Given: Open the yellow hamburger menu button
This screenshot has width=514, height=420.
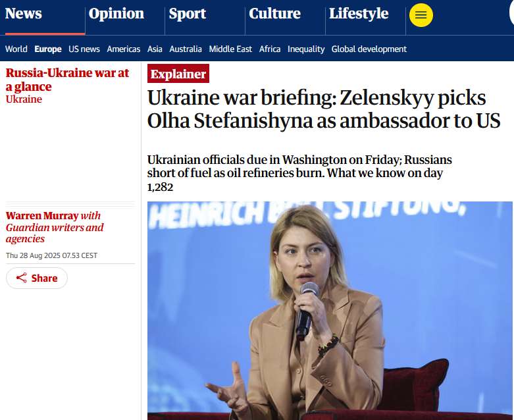Looking at the screenshot, I should (421, 15).
